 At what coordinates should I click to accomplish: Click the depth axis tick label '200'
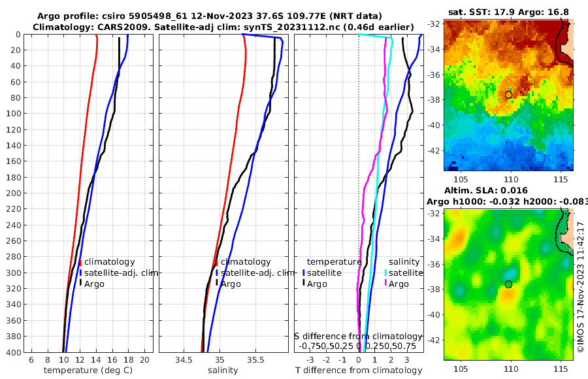point(14,193)
